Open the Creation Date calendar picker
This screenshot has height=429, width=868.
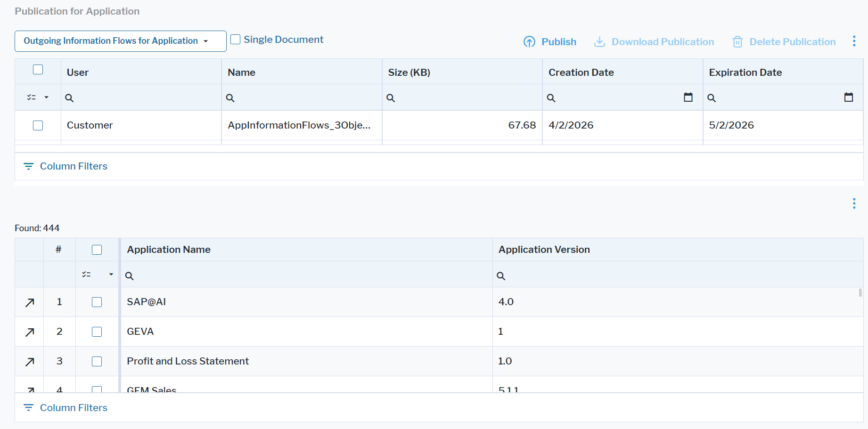(x=688, y=97)
